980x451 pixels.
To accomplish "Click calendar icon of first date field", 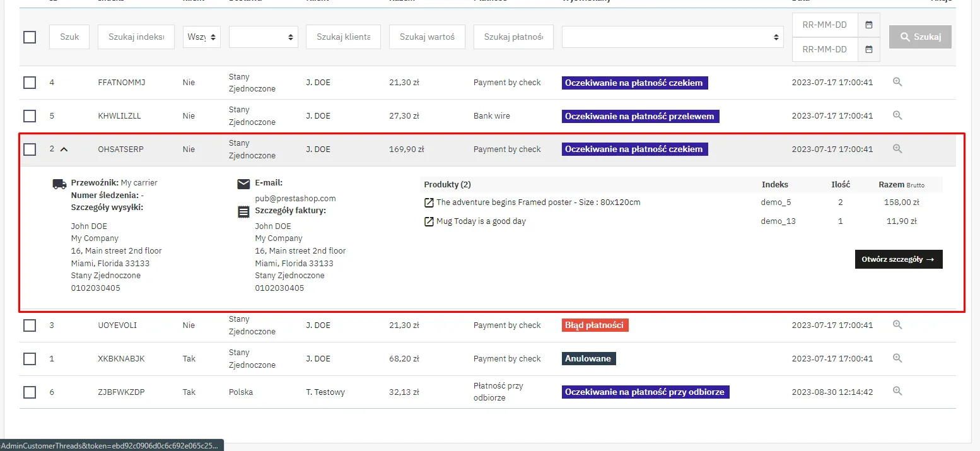I will click(868, 25).
